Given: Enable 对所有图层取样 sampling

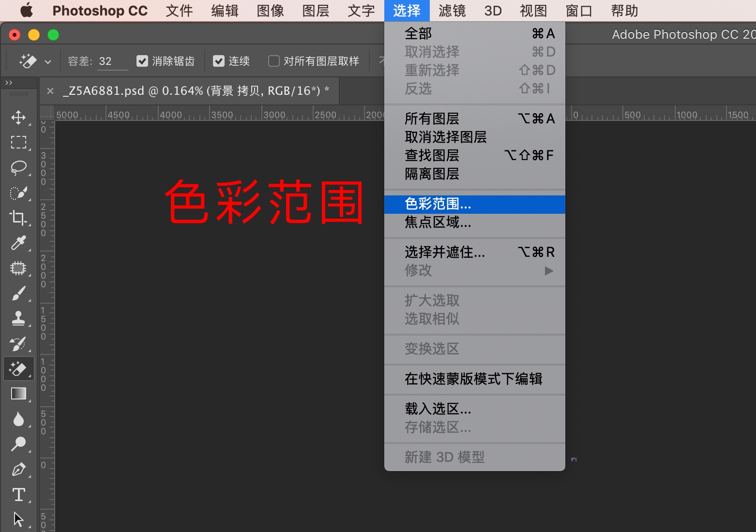Looking at the screenshot, I should click(273, 60).
